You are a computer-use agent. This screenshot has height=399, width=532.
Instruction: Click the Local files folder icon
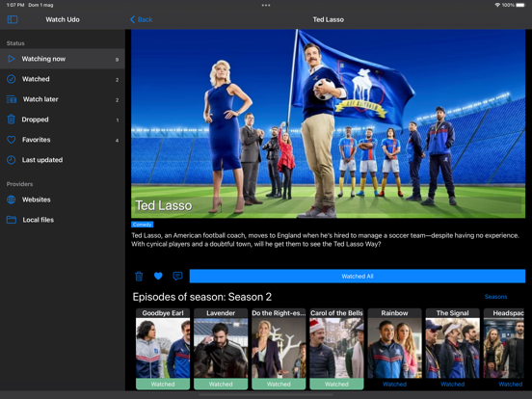12,220
